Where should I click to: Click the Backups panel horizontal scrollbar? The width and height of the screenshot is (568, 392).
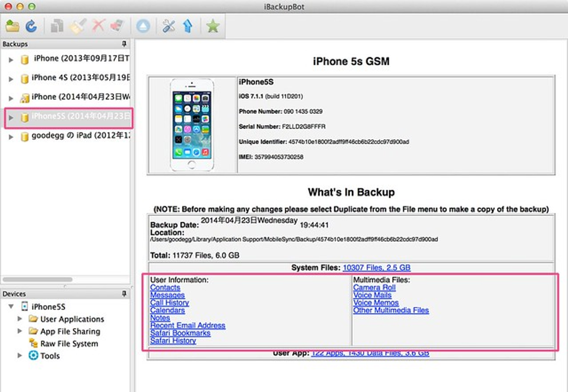(37, 280)
